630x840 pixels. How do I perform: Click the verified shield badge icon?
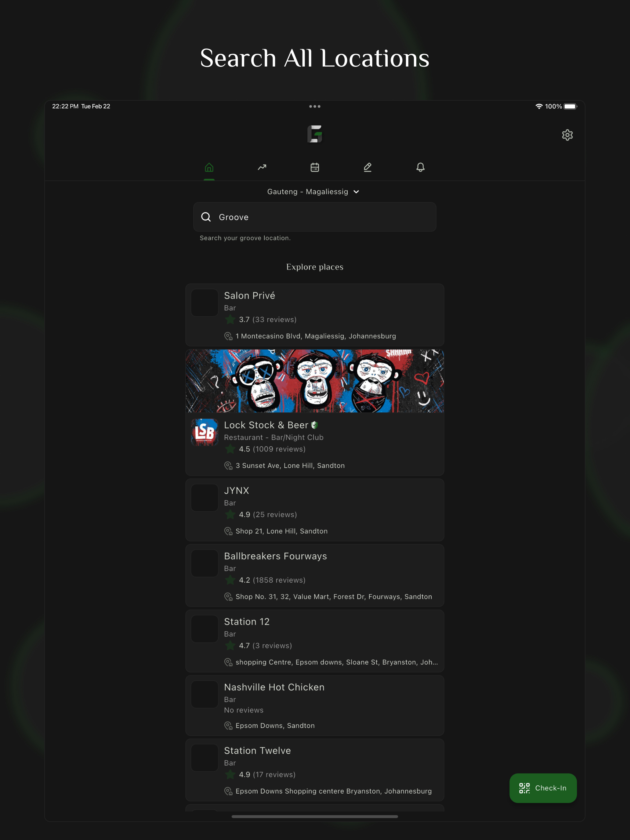pyautogui.click(x=314, y=425)
